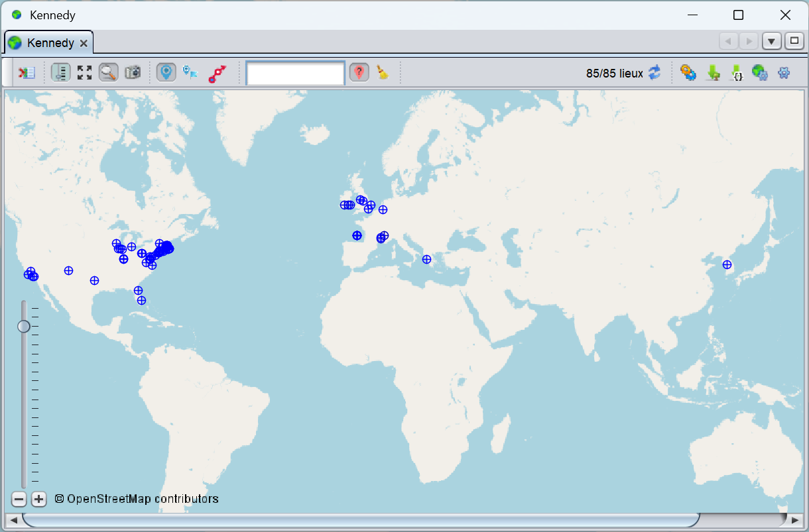Click the camera screenshot icon
The width and height of the screenshot is (809, 532).
click(x=133, y=73)
